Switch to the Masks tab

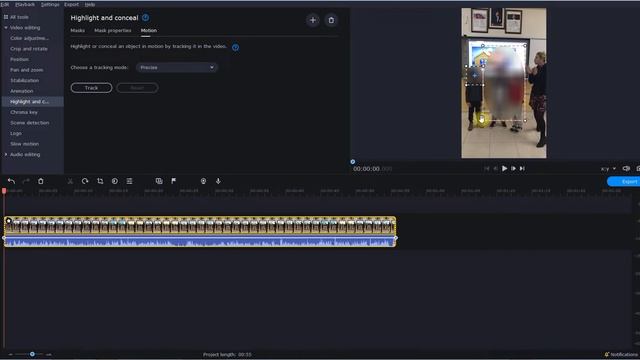(x=78, y=31)
